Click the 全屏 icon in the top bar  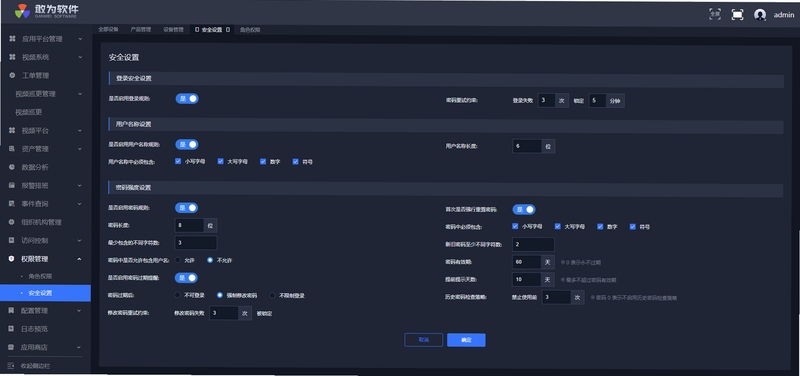point(715,14)
